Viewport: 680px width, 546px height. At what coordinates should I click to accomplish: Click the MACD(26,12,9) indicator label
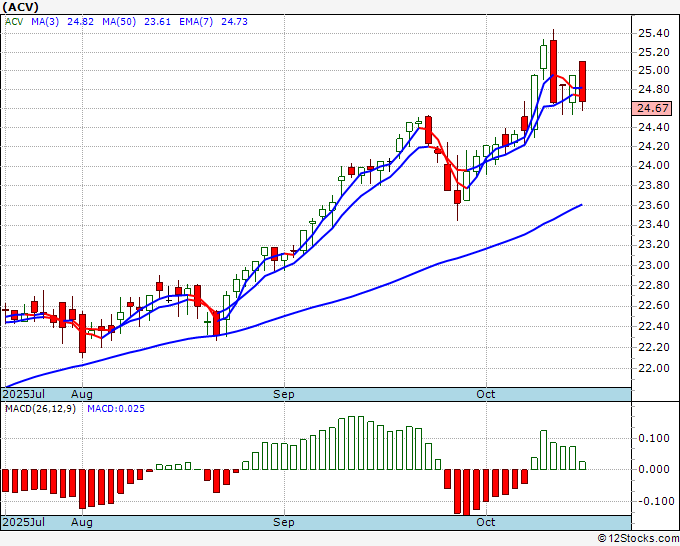pyautogui.click(x=40, y=409)
